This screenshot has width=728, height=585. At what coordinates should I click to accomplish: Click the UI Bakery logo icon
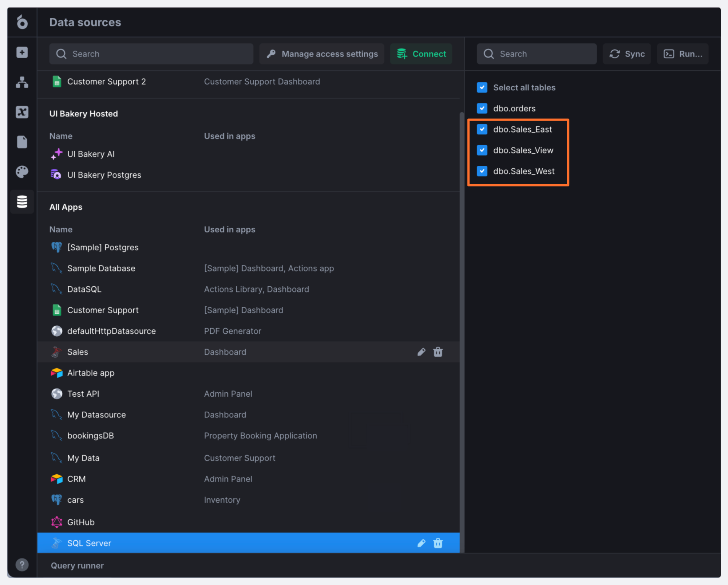coord(22,22)
